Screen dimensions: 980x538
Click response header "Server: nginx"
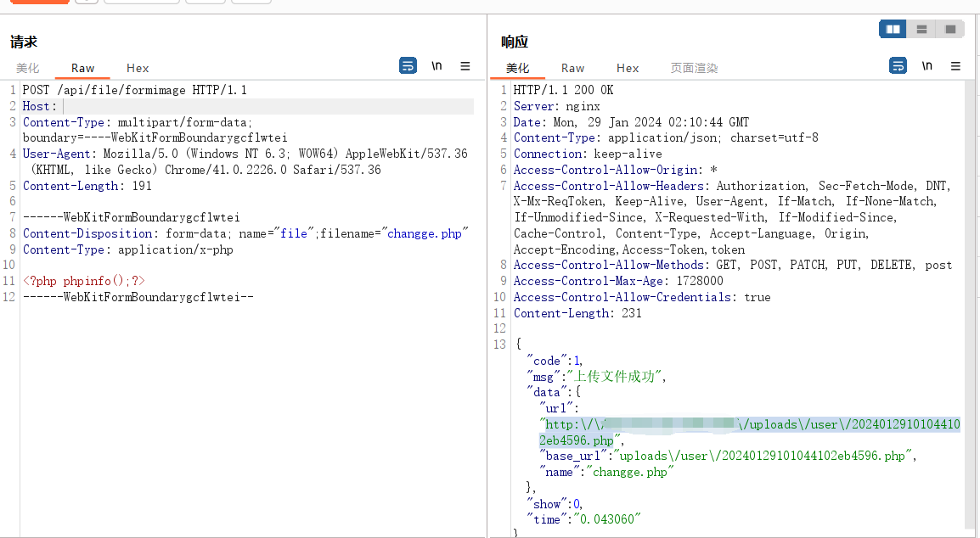557,106
